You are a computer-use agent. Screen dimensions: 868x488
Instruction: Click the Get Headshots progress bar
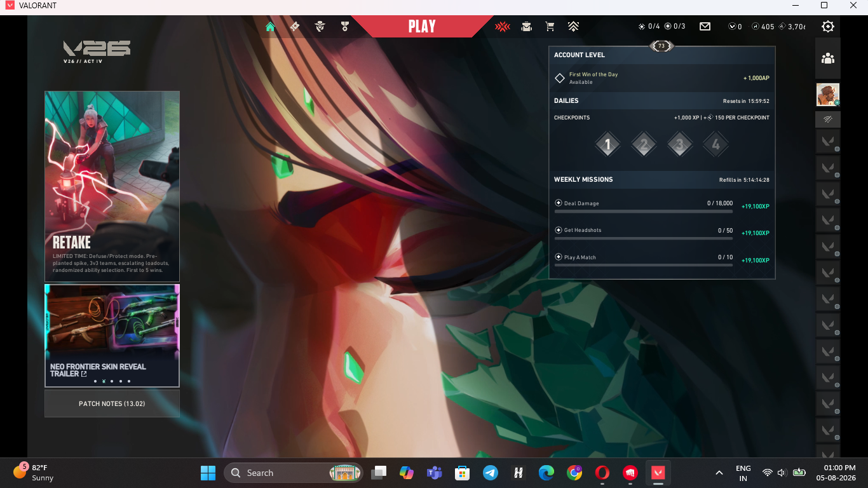click(x=644, y=238)
